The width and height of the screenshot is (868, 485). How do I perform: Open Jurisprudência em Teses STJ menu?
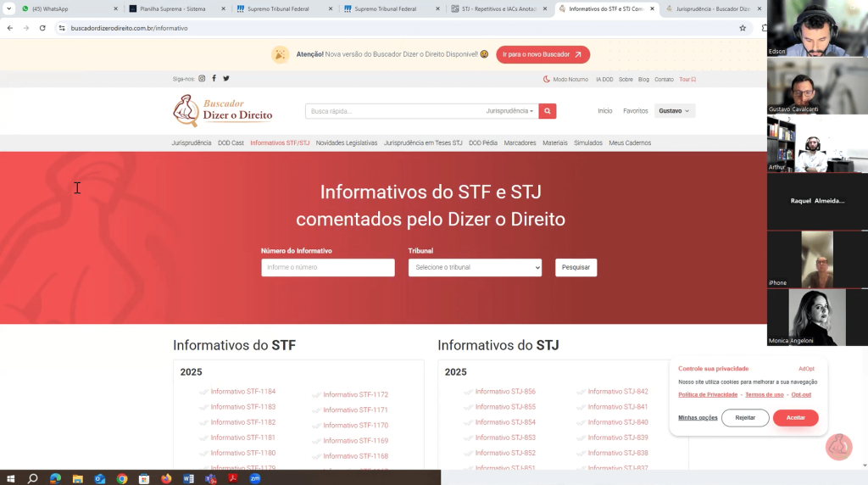pos(423,142)
